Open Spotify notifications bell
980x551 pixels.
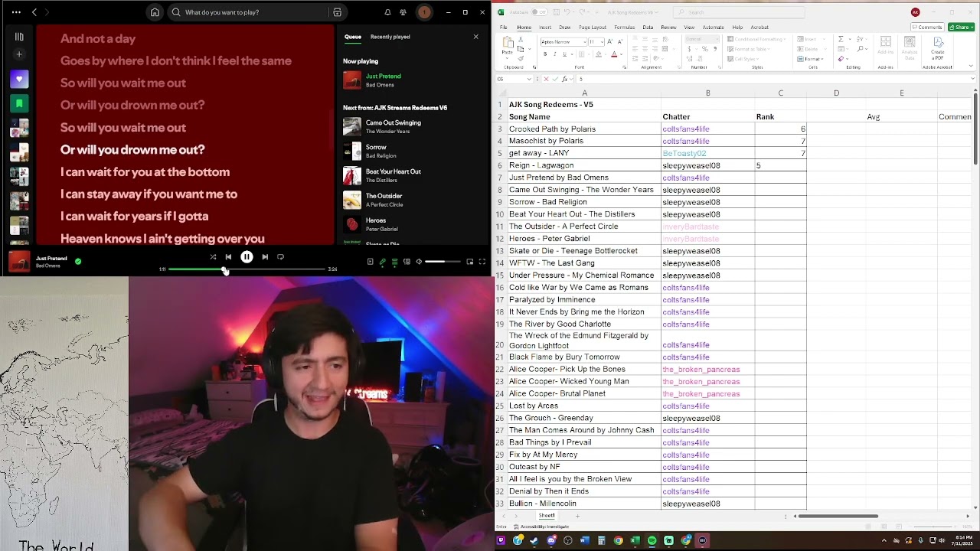coord(387,12)
